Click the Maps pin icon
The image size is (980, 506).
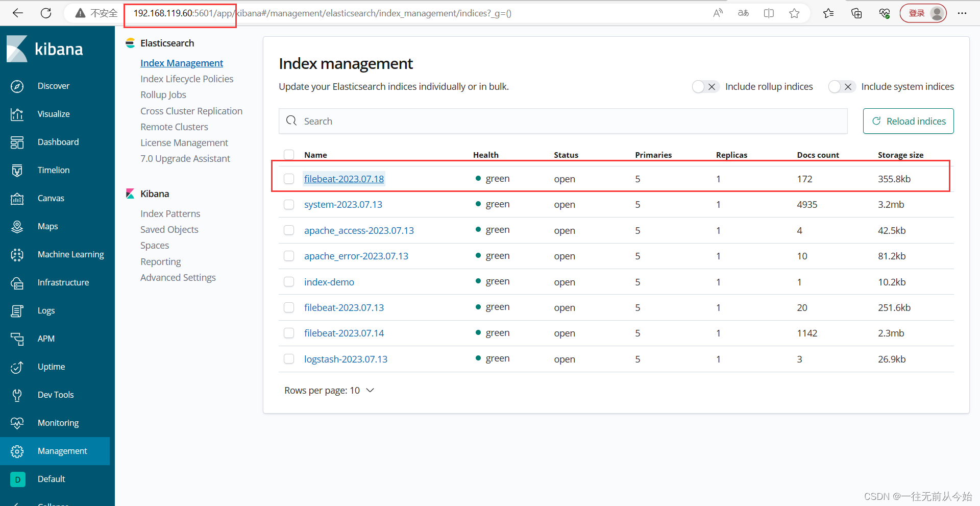[x=17, y=227]
